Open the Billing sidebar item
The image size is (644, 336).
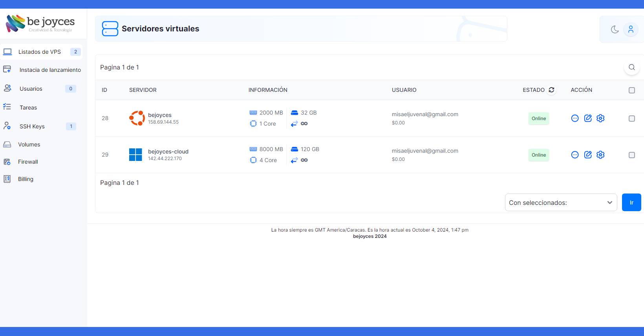pos(26,179)
